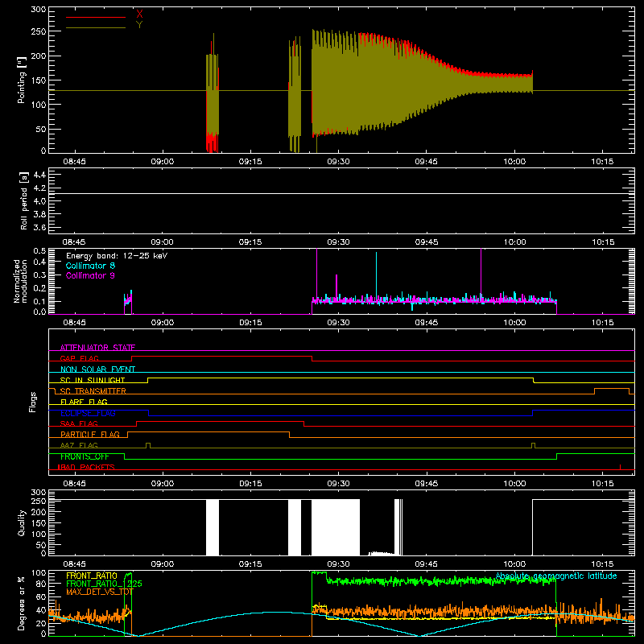Click the 09:15 tick label under roll period plot
The image size is (644, 644).
(x=250, y=242)
